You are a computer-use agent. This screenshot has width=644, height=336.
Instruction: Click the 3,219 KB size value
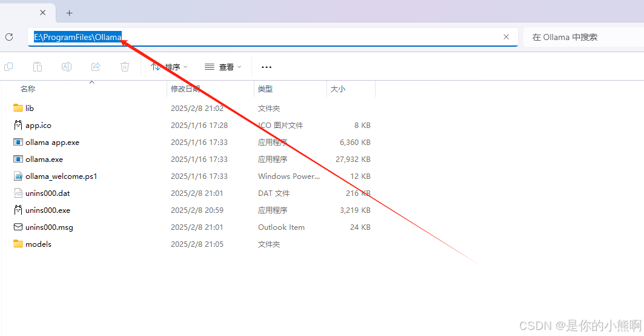(x=355, y=210)
